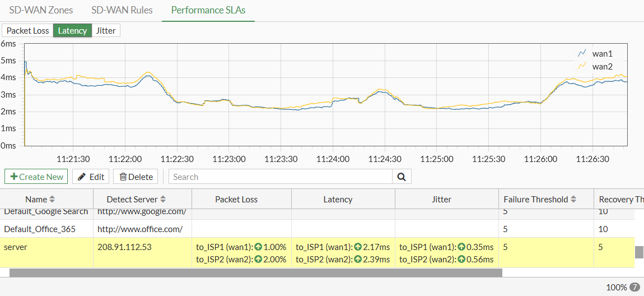Switch to the SD-WAN Rules tab
This screenshot has height=296, width=644.
(x=122, y=10)
